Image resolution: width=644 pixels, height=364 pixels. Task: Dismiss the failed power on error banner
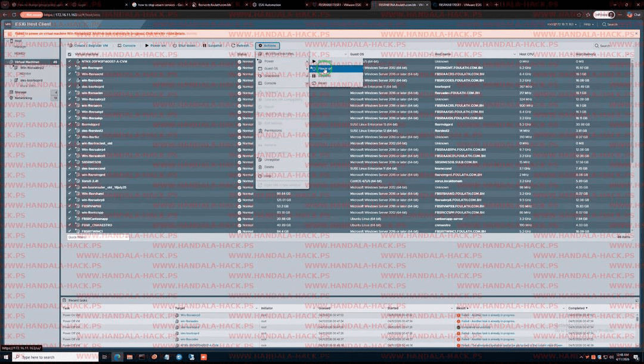tap(637, 33)
